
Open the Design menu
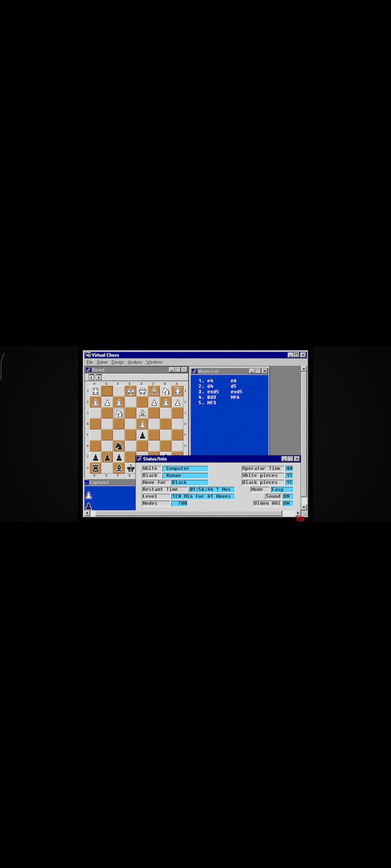point(117,362)
